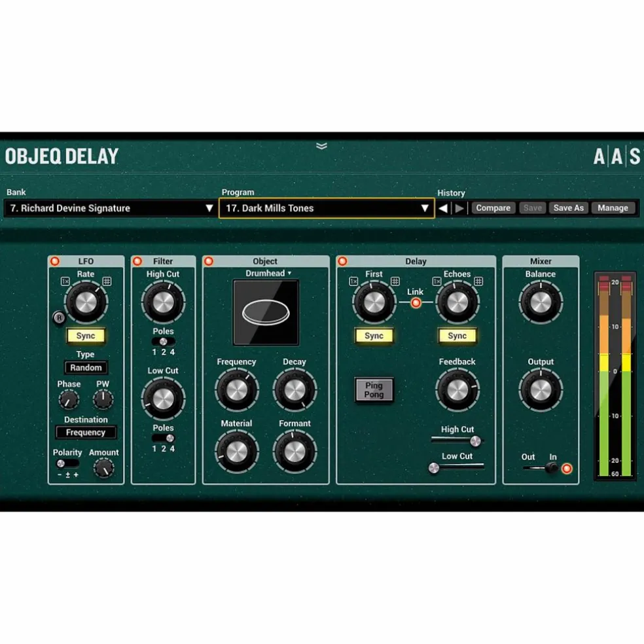Click the Mixer Output knob
This screenshot has width=644, height=644.
click(x=541, y=390)
